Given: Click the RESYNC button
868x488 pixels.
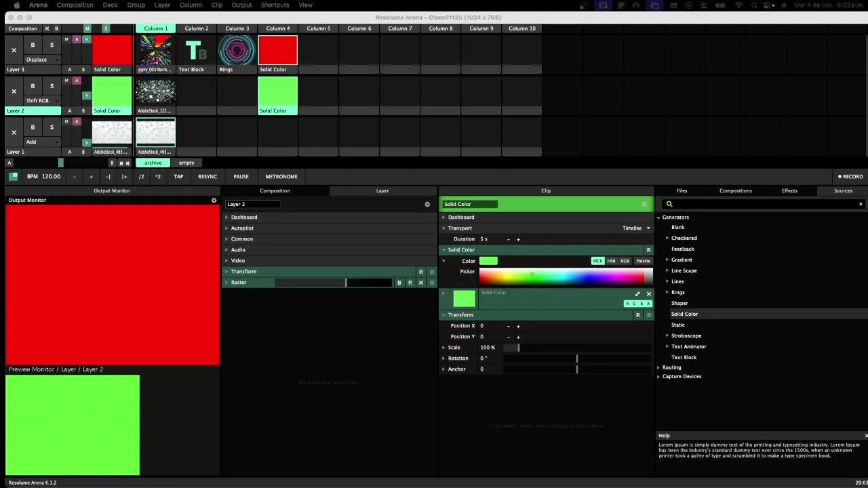Looking at the screenshot, I should tap(208, 177).
